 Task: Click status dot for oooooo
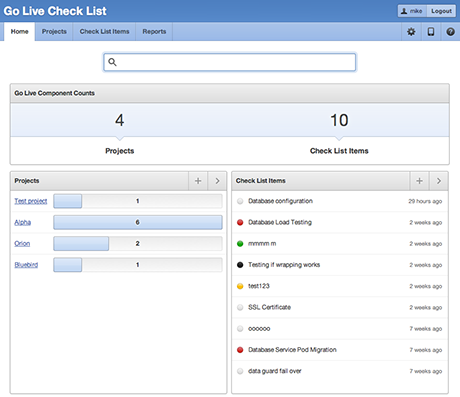[240, 329]
